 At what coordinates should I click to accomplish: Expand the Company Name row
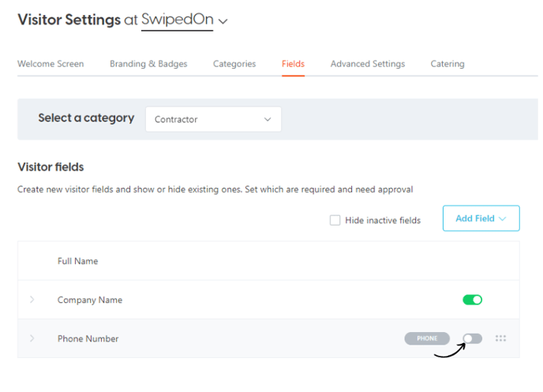coord(32,300)
